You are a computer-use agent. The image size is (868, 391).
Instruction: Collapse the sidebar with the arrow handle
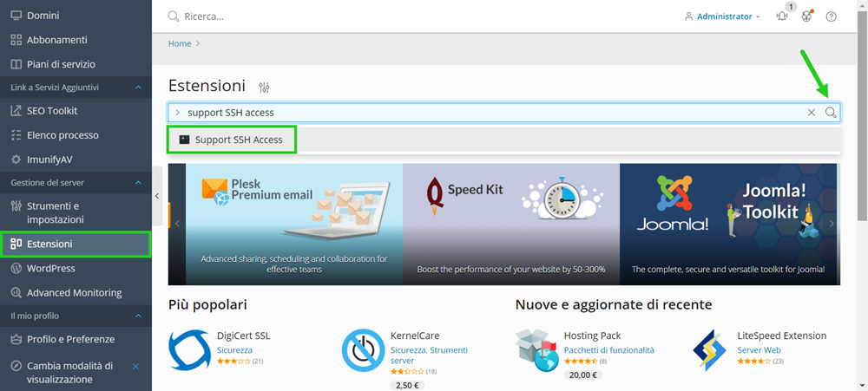(x=157, y=196)
